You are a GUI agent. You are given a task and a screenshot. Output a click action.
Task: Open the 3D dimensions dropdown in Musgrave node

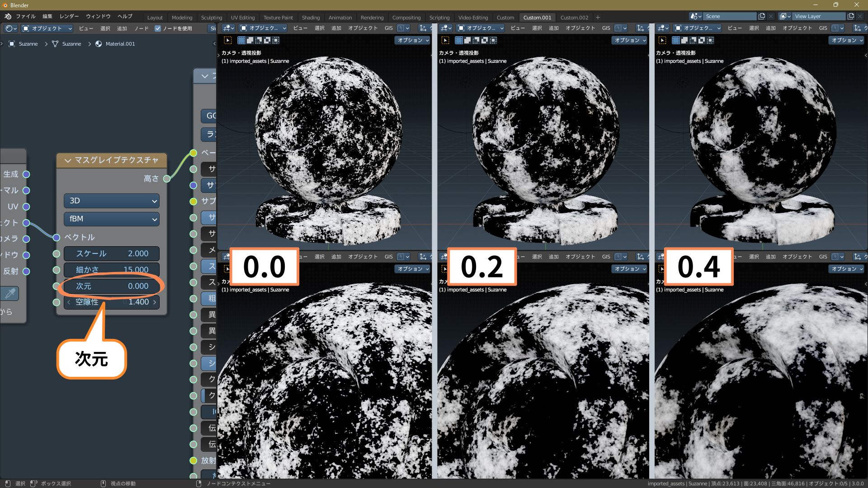coord(112,201)
